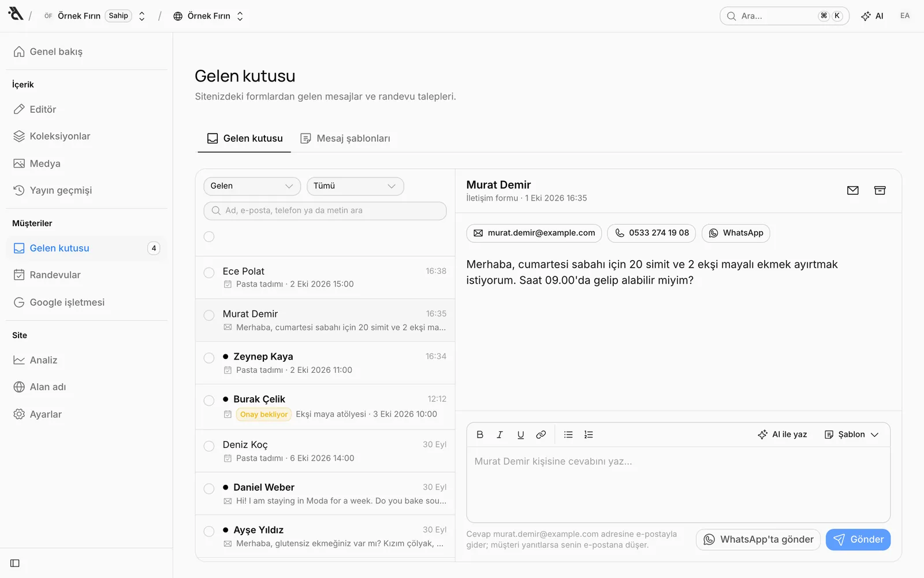
Task: Send reply via WhatsApp'ta gönder
Action: [x=758, y=540]
